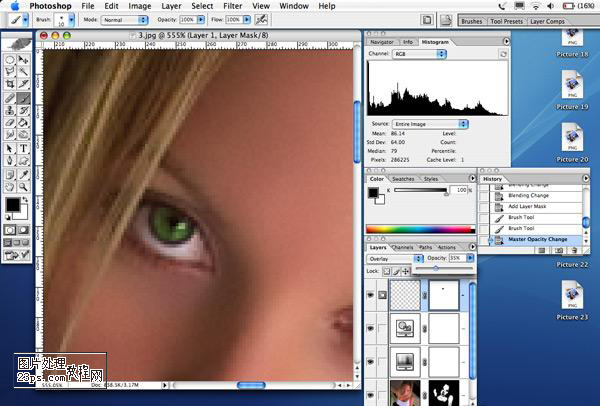
Task: Open the Layers panel flyout menu arrow
Action: [472, 247]
